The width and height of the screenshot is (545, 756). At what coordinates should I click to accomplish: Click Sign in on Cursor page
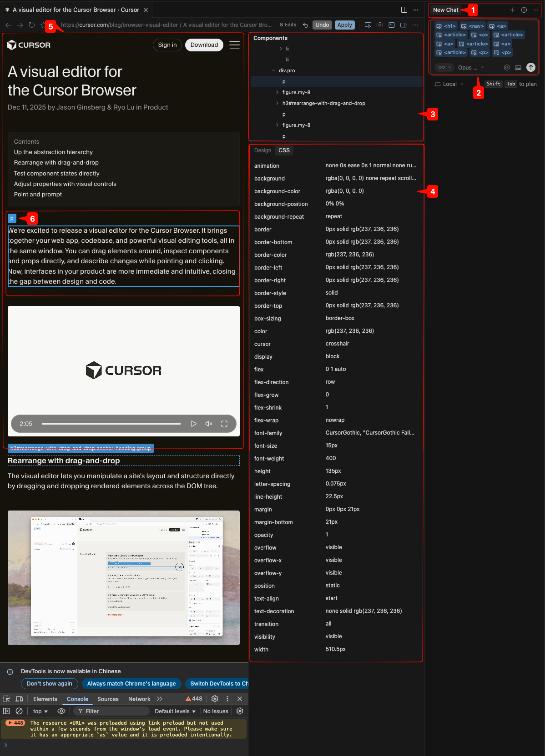pyautogui.click(x=167, y=45)
